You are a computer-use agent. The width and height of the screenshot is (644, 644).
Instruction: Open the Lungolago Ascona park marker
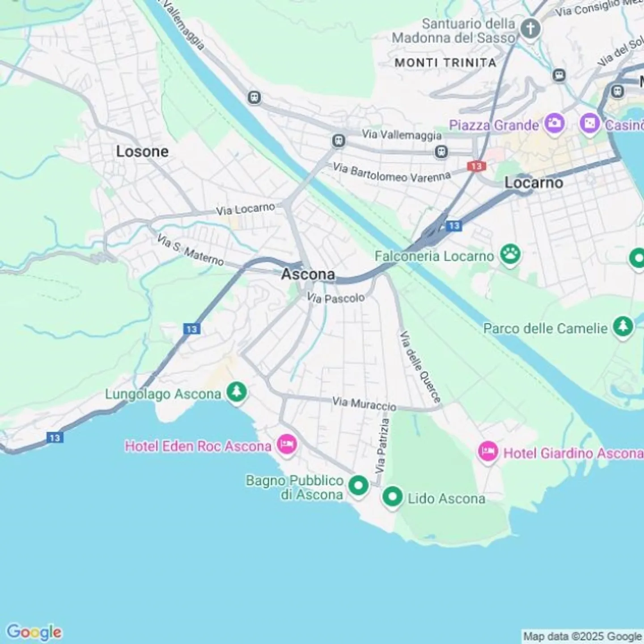pyautogui.click(x=237, y=393)
